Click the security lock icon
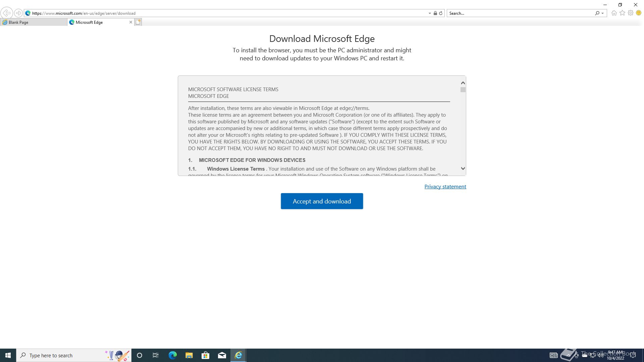Image resolution: width=644 pixels, height=362 pixels. tap(435, 13)
